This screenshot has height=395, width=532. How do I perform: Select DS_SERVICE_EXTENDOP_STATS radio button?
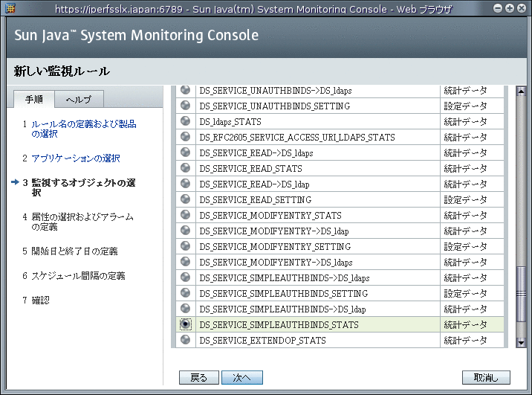(x=185, y=340)
